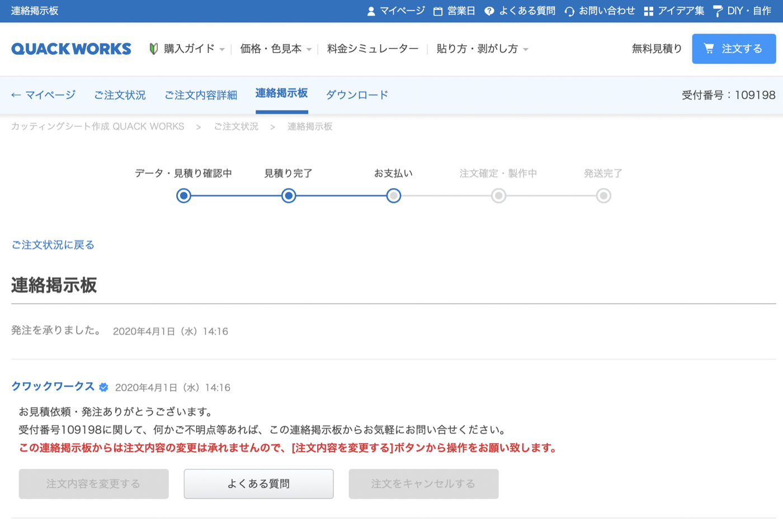Click the お問い合わせ headset icon
Viewport: 783px width, 532px height.
tap(569, 11)
